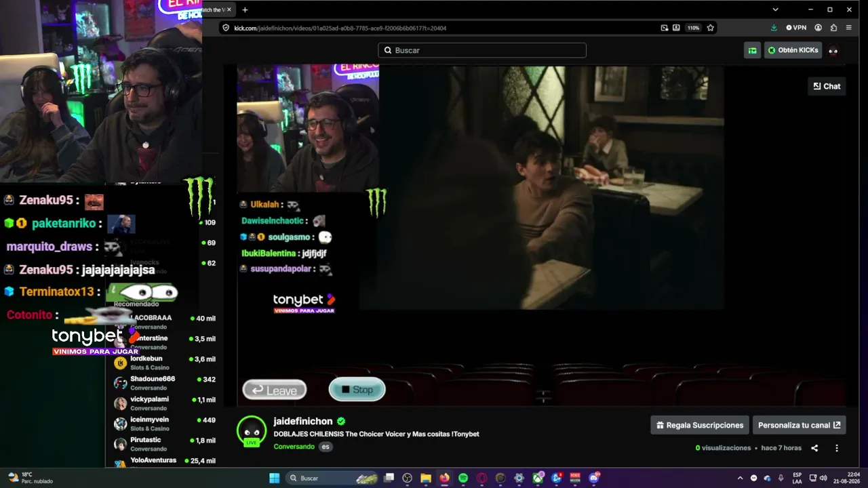Click the Obtén KICKs button
868x488 pixels.
click(x=793, y=50)
